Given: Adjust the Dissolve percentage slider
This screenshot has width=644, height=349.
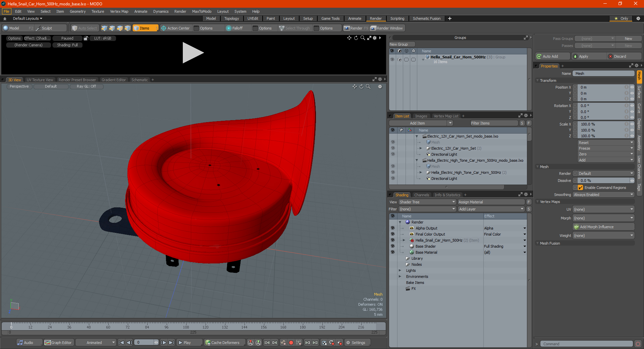Looking at the screenshot, I should 604,181.
